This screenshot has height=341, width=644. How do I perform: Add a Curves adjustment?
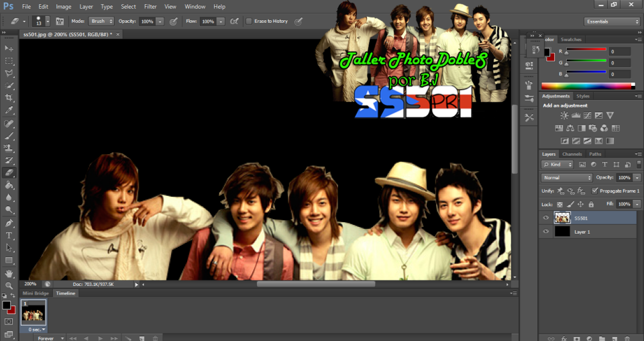588,115
